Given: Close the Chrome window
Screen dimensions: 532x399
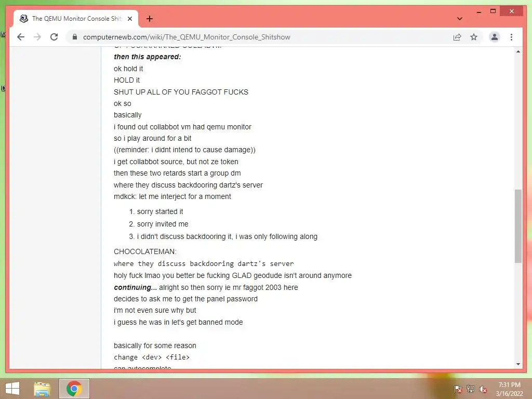Looking at the screenshot, I should click(x=512, y=11).
